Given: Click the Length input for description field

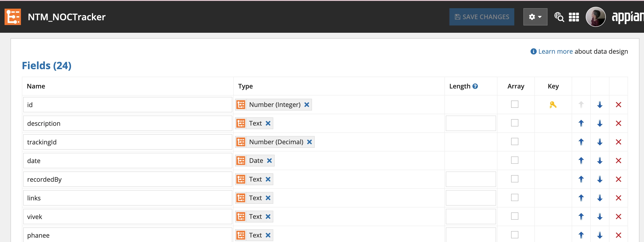Looking at the screenshot, I should click(471, 123).
